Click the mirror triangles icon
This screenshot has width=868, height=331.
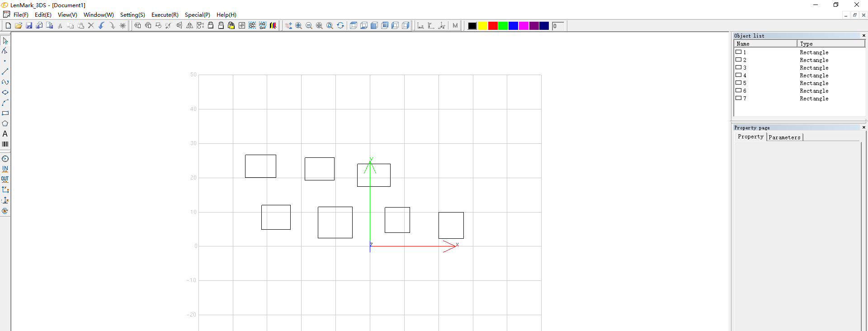coord(189,26)
